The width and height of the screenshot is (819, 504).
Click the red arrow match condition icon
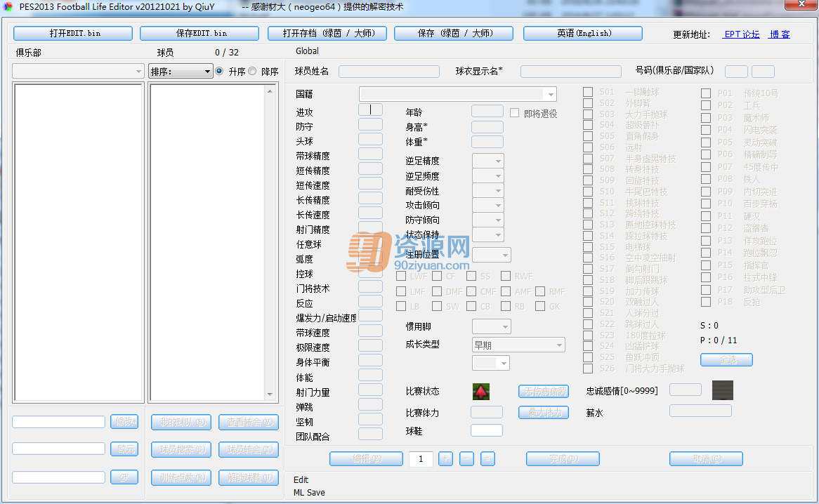pyautogui.click(x=481, y=391)
